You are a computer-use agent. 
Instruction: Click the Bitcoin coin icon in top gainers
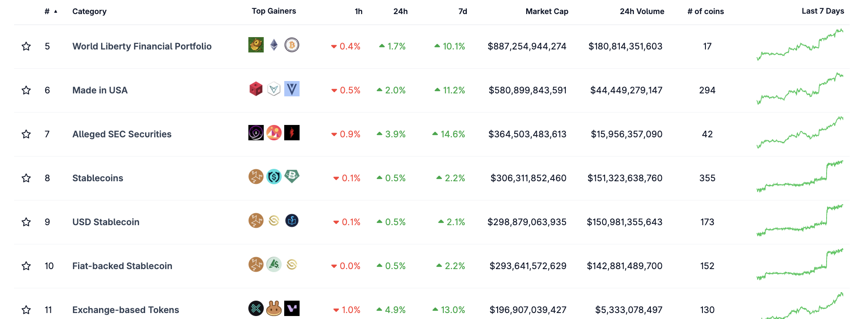[x=292, y=45]
